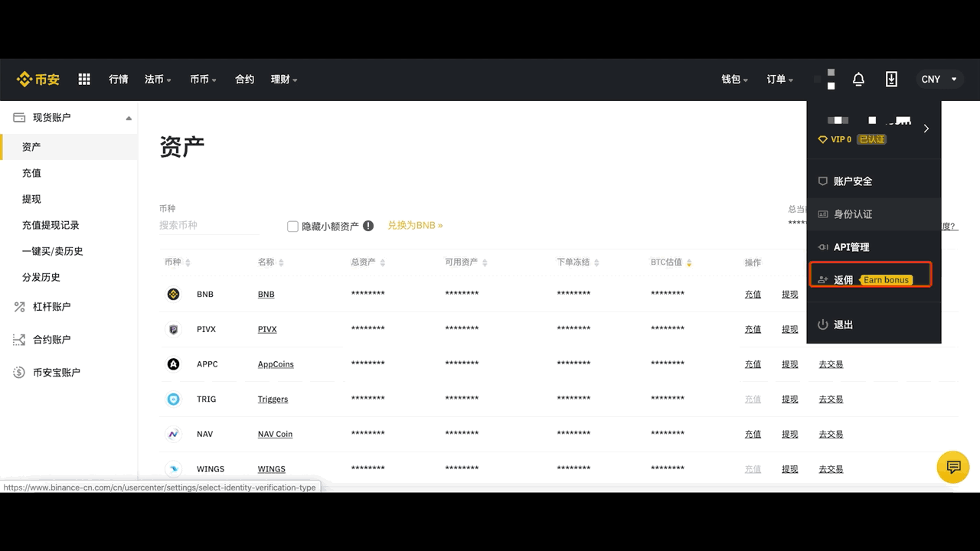
Task: Select 资产 in the sidebar
Action: tap(69, 147)
